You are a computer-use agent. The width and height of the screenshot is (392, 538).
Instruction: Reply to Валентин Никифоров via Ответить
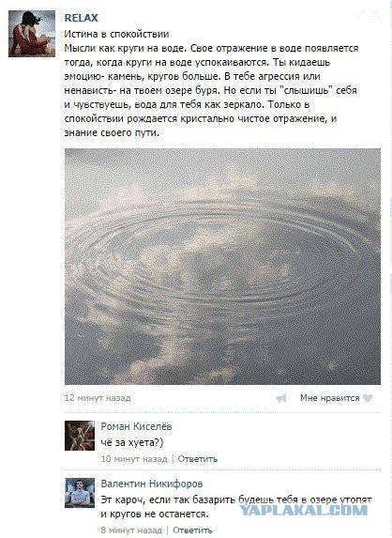192,530
